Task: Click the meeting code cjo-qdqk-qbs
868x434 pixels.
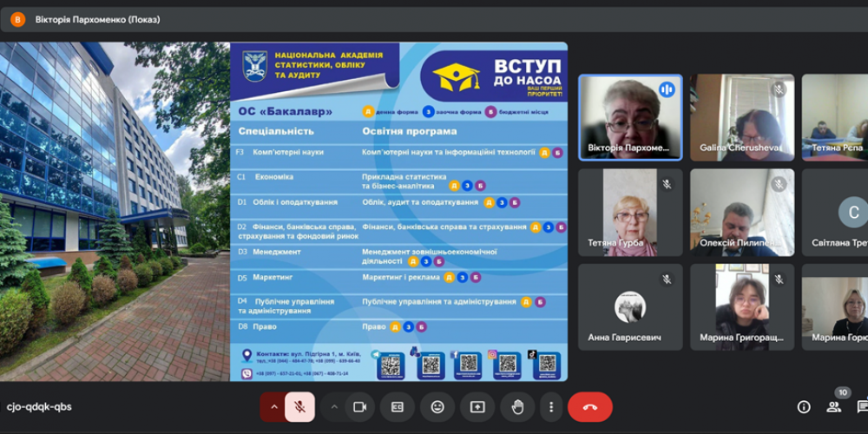Action: tap(39, 406)
